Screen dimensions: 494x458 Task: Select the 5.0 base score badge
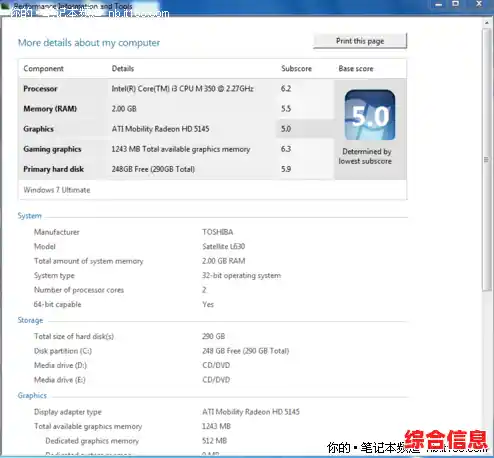(370, 115)
